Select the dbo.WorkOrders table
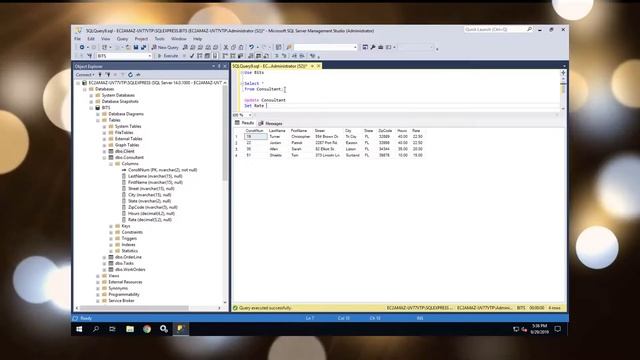 [130, 269]
